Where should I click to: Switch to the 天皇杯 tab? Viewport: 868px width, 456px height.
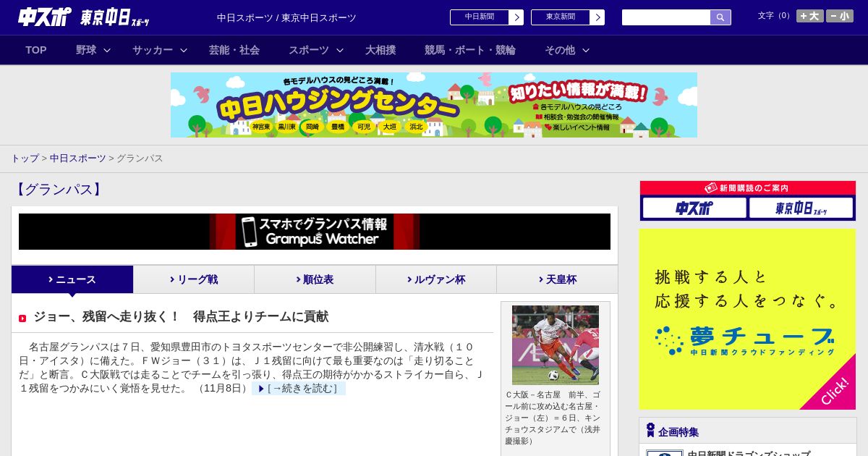pos(557,279)
